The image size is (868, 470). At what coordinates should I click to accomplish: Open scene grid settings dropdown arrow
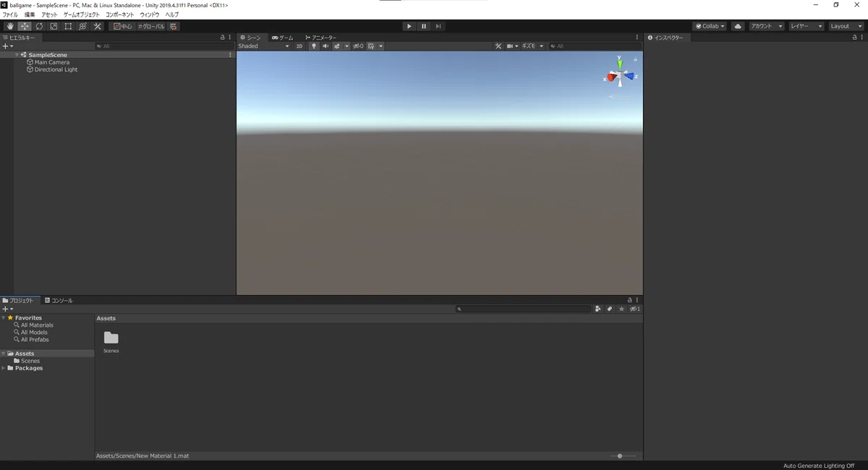pos(381,46)
